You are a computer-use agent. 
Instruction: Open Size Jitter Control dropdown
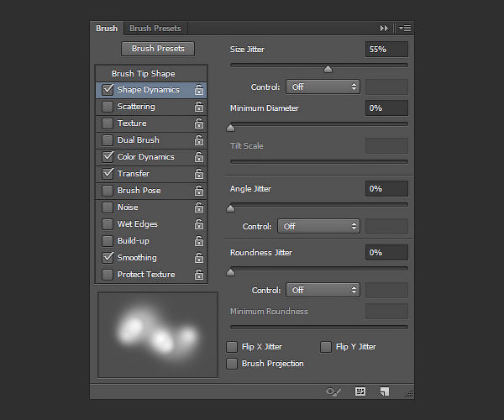coord(323,87)
